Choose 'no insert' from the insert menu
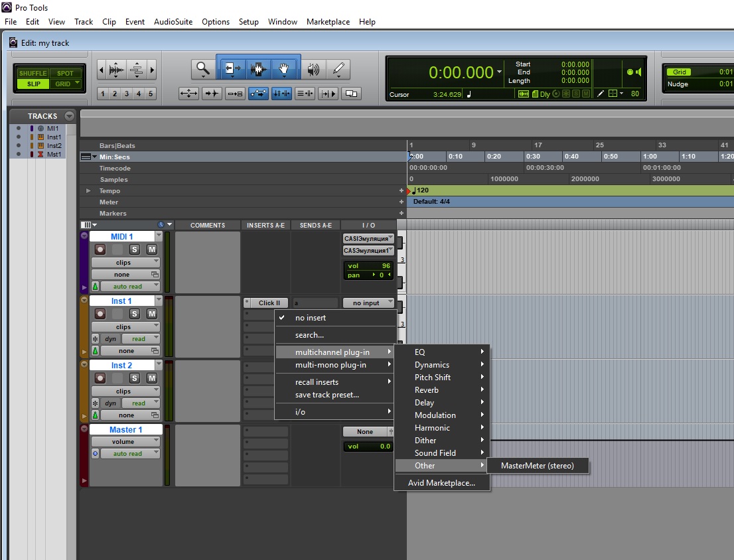The height and width of the screenshot is (560, 734). tap(336, 318)
